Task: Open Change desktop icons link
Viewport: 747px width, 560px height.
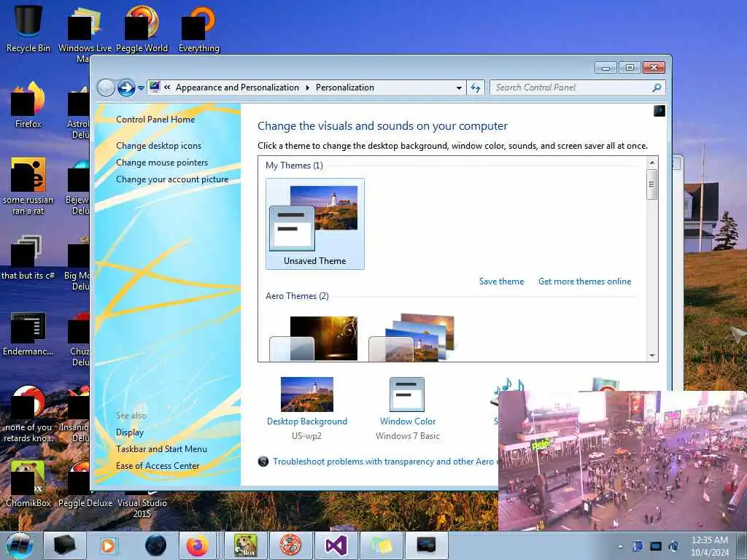Action: pyautogui.click(x=158, y=146)
